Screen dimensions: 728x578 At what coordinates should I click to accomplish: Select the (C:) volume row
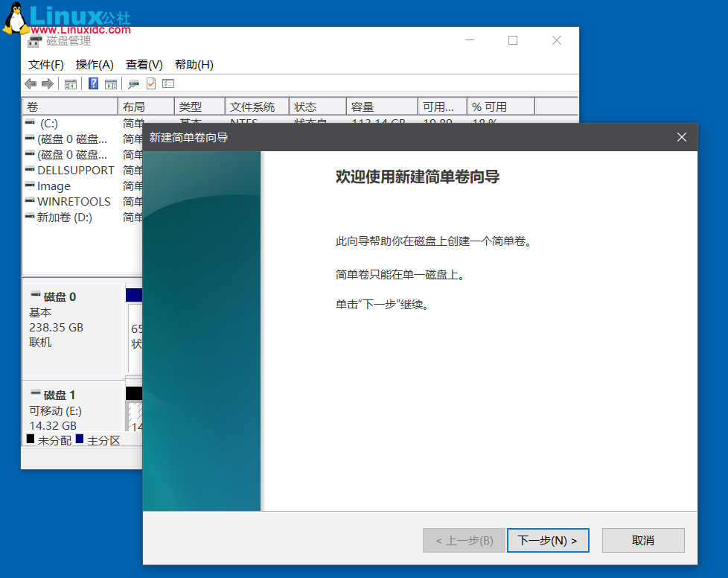(x=83, y=124)
